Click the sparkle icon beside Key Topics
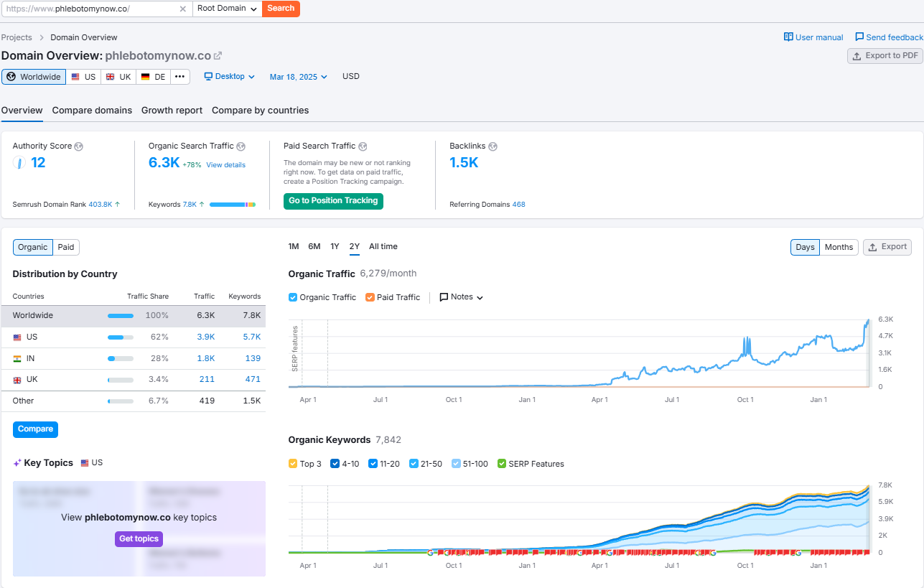Image resolution: width=924 pixels, height=588 pixels. coord(17,463)
